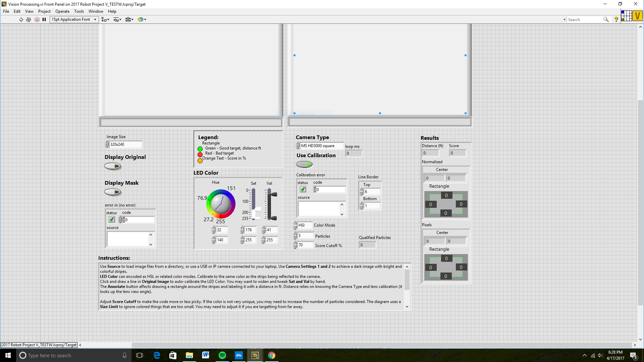The image size is (644, 362).
Task: Click Sat lower value field 176
Action: point(250,230)
